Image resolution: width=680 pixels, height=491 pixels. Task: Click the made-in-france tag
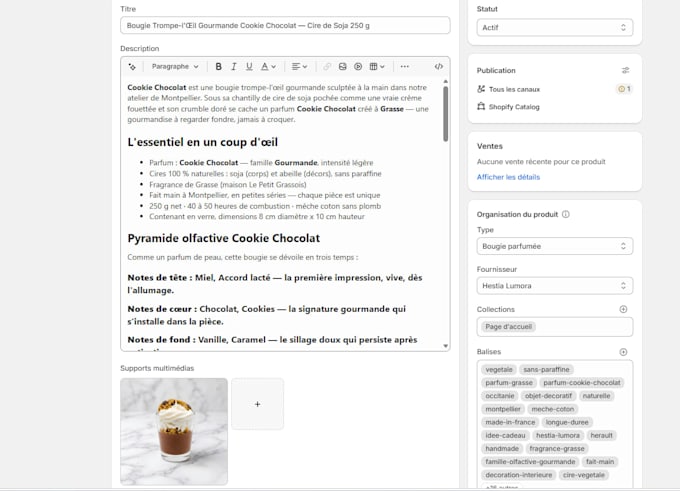(x=510, y=422)
